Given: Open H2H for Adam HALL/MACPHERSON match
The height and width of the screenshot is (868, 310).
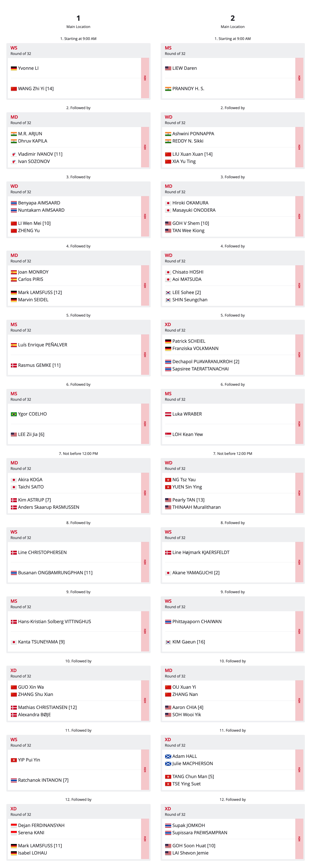Looking at the screenshot, I should (299, 770).
